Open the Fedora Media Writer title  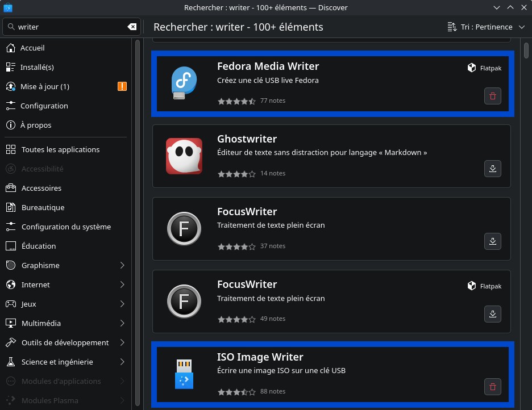(268, 66)
